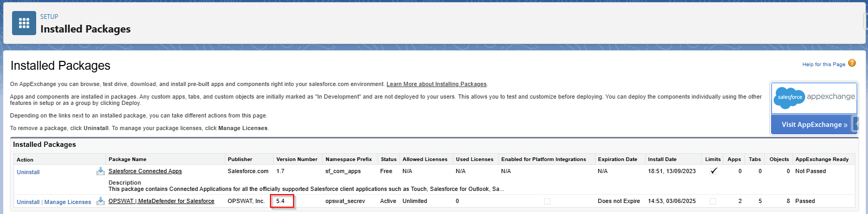Click the SETUP breadcrumb label
The image size is (868, 214).
49,17
